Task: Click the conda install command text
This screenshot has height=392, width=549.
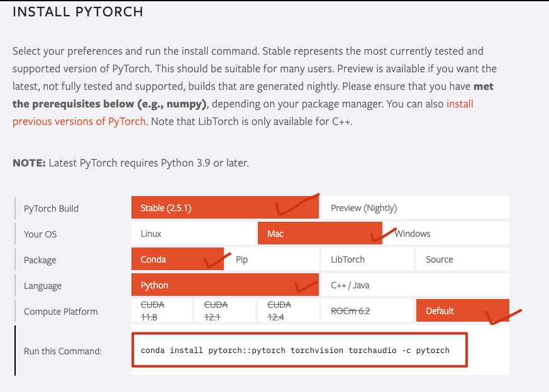Action: click(x=295, y=350)
